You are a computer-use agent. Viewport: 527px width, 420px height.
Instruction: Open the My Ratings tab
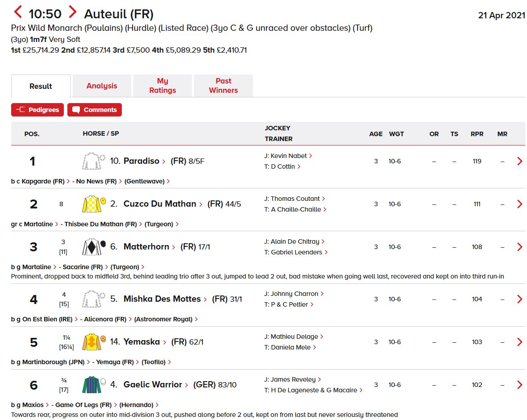pos(163,86)
